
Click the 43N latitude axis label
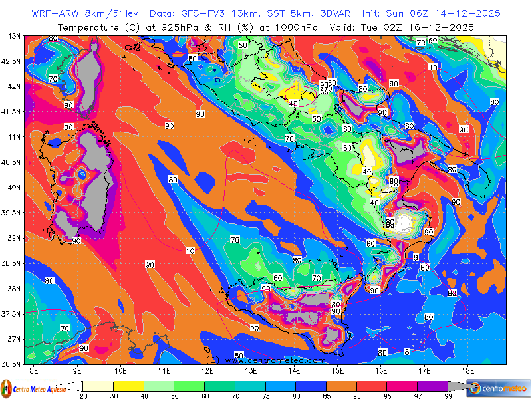[x=13, y=36]
